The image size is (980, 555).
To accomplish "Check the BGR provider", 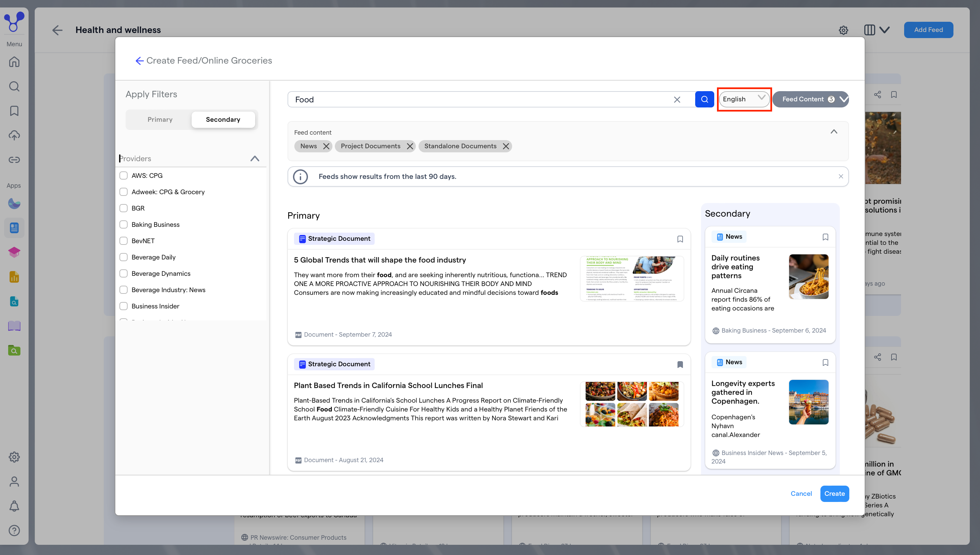I will click(124, 208).
